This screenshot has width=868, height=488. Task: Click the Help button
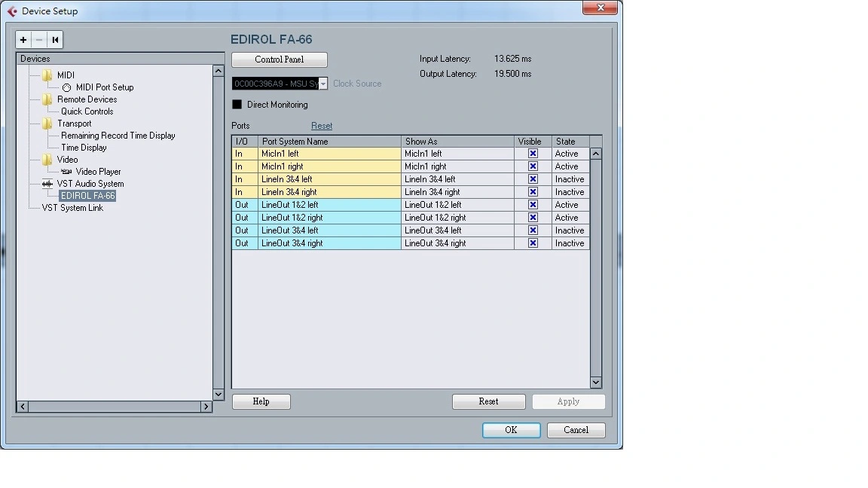[261, 401]
